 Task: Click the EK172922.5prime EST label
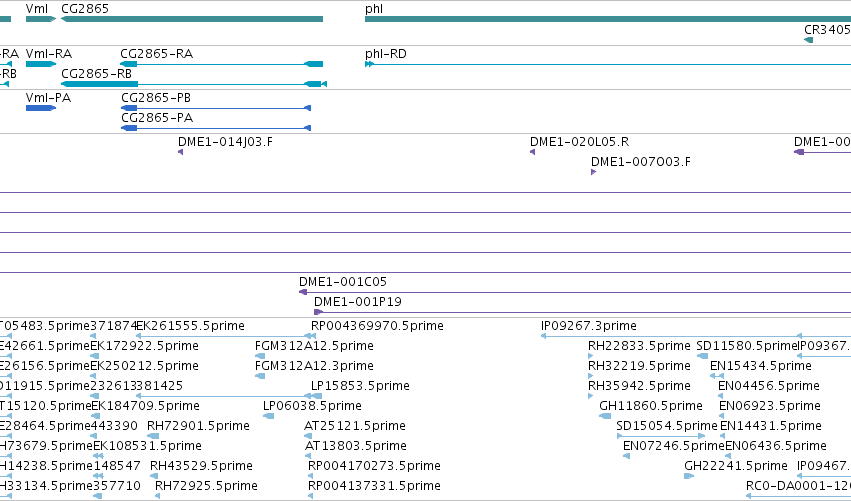tap(144, 346)
